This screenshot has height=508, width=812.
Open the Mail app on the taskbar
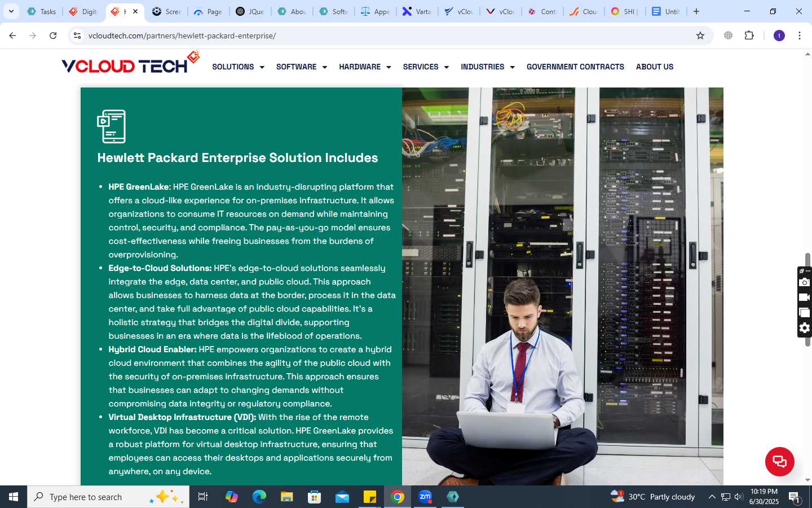tap(342, 497)
